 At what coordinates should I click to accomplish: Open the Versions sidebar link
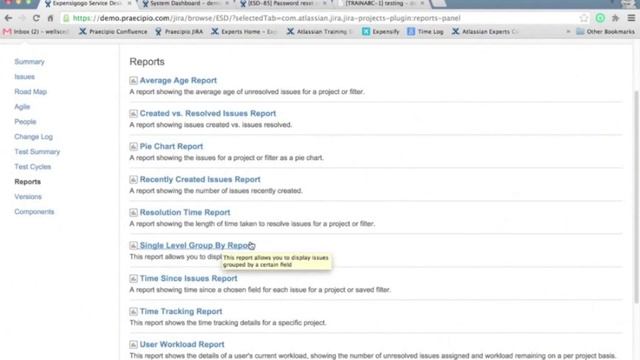click(x=28, y=197)
